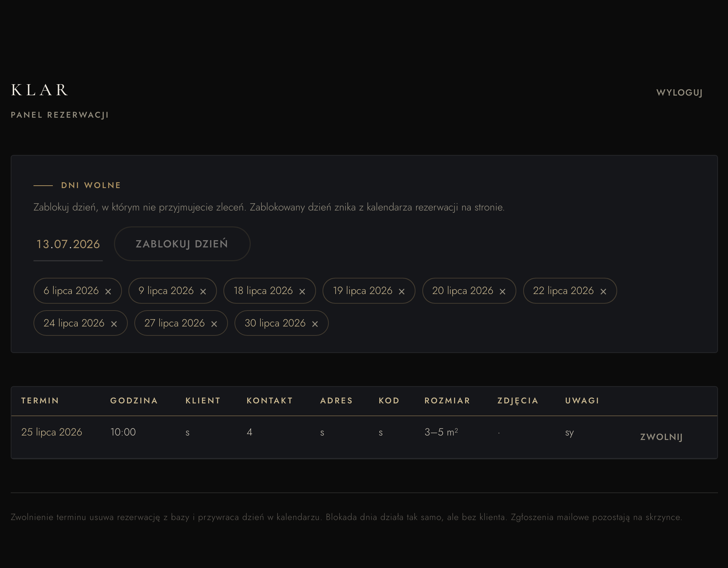
Task: Click the Uwagi column header
Action: [x=582, y=401]
